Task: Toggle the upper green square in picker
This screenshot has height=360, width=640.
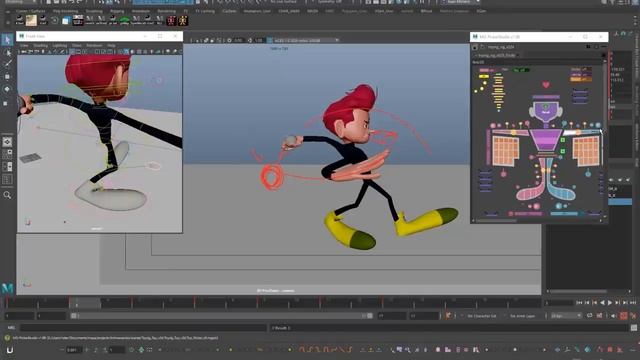Action: point(563,140)
